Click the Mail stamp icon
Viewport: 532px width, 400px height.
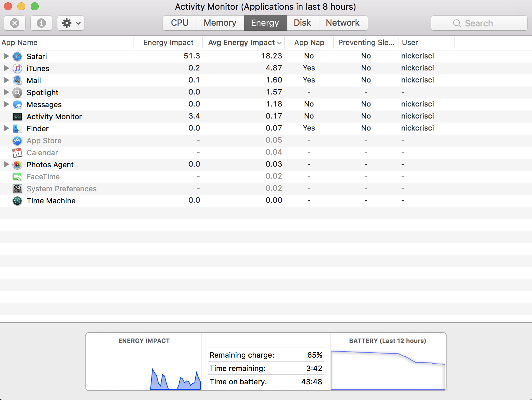[17, 80]
